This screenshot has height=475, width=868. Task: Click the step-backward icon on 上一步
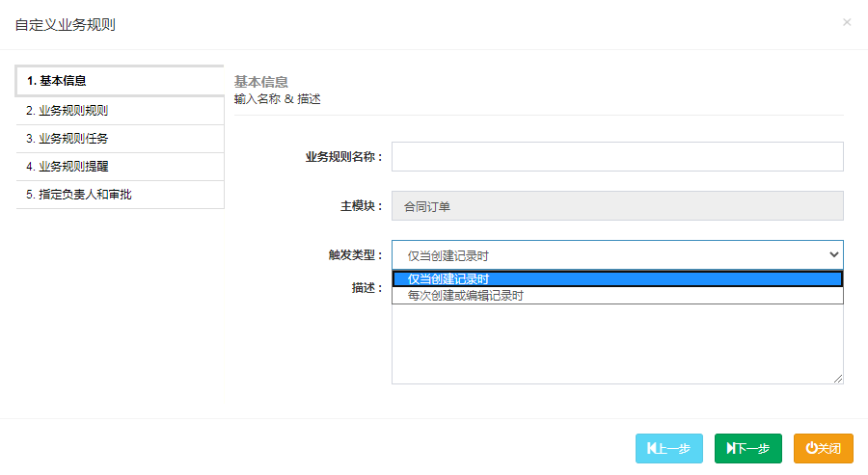tap(653, 449)
